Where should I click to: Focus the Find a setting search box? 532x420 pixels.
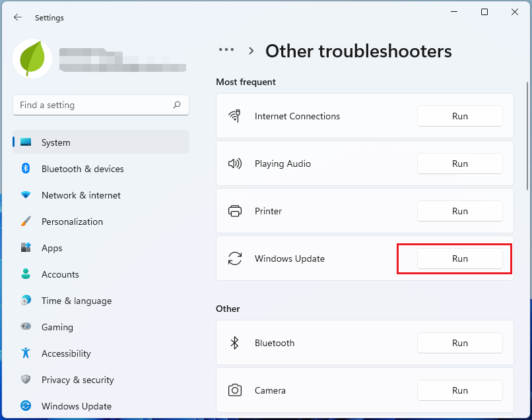(101, 105)
